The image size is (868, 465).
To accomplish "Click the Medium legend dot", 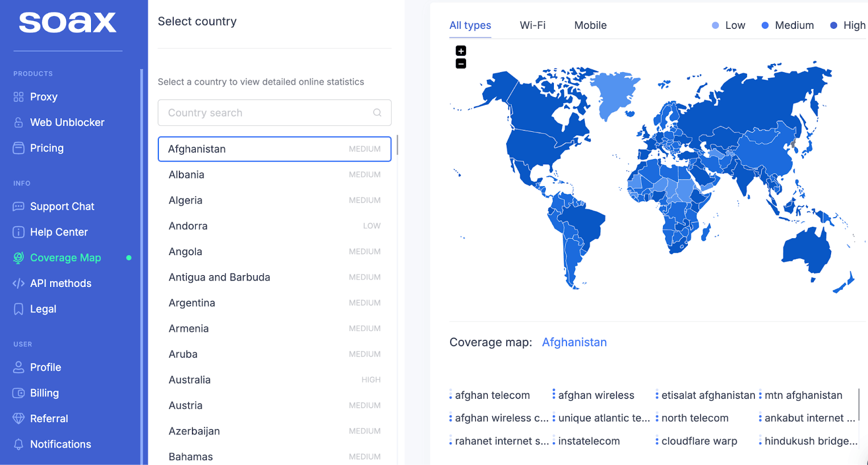I will [765, 26].
